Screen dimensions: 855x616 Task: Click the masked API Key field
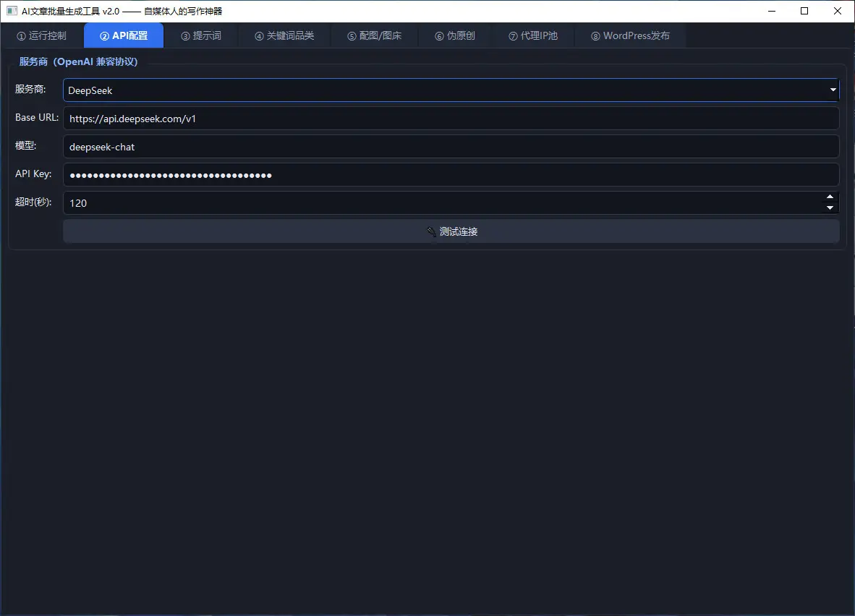point(451,174)
